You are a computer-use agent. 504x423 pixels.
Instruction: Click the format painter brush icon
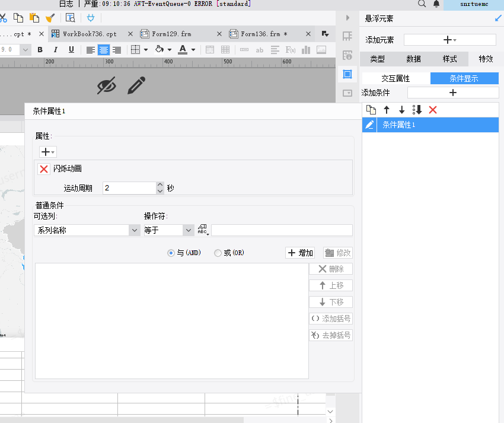point(50,18)
